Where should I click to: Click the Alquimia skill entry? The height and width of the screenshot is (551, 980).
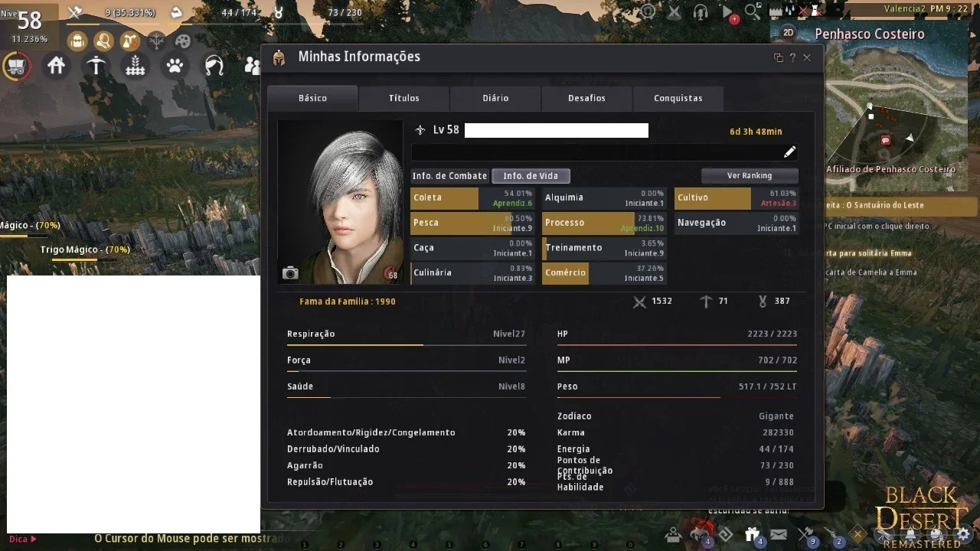pos(604,198)
